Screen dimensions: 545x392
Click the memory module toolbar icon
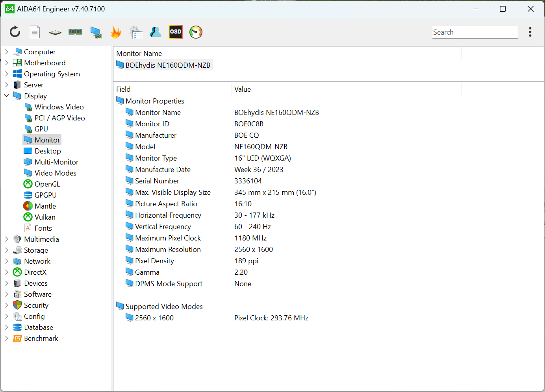click(x=75, y=32)
